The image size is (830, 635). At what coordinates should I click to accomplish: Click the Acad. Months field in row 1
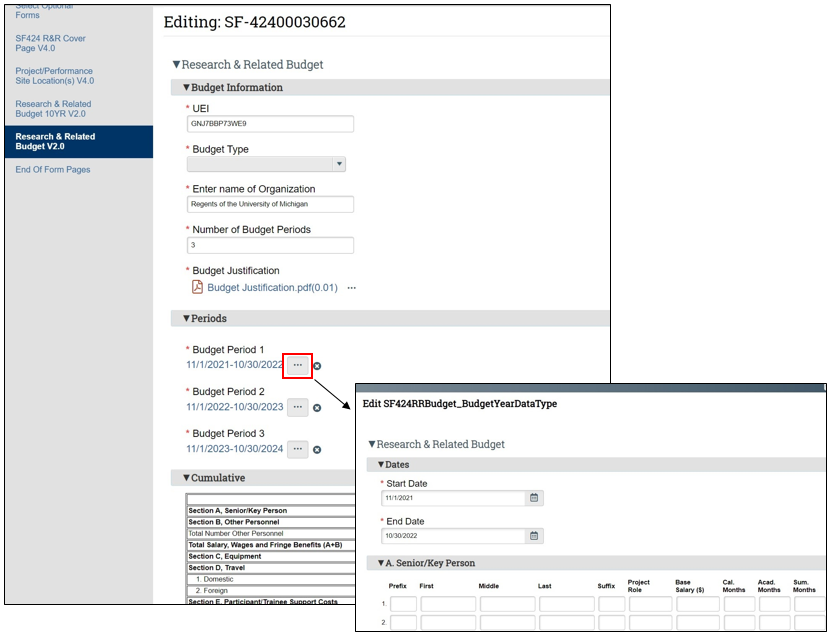(x=774, y=604)
